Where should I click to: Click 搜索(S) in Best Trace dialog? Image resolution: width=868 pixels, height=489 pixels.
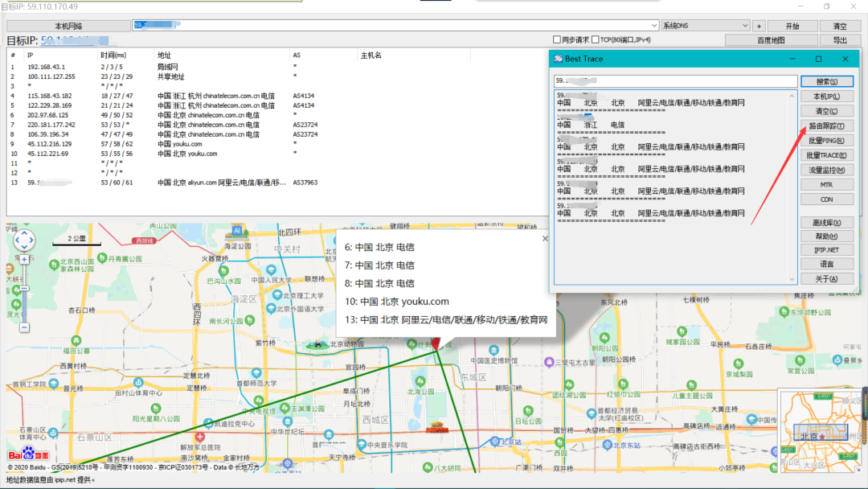(826, 81)
